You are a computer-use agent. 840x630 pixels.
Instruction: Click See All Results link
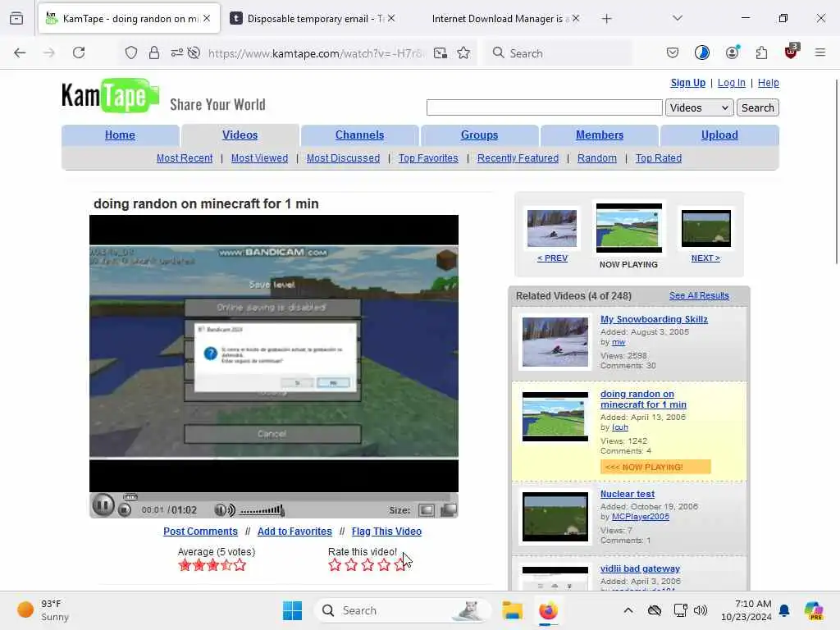(699, 295)
